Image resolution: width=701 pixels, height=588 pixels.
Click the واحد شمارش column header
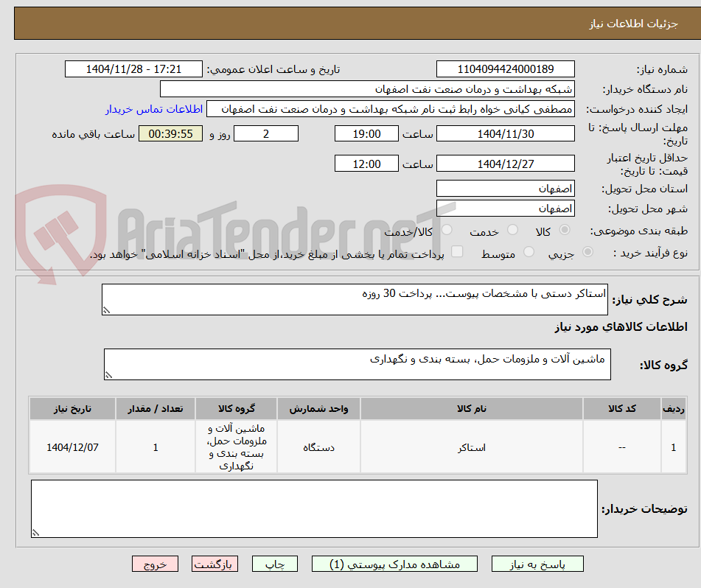(318, 409)
